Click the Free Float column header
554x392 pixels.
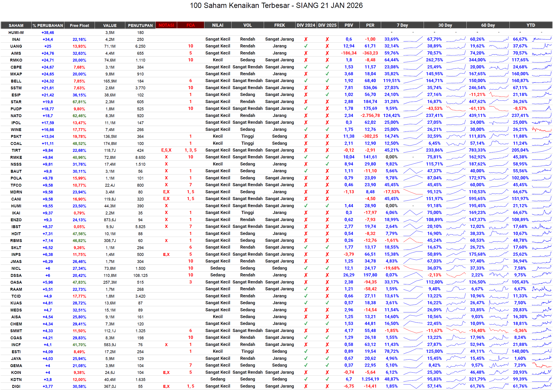click(x=79, y=25)
